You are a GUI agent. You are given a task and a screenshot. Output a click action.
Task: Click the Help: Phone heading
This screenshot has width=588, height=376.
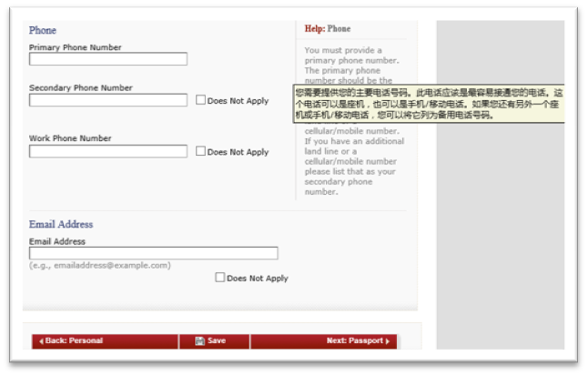tap(327, 29)
